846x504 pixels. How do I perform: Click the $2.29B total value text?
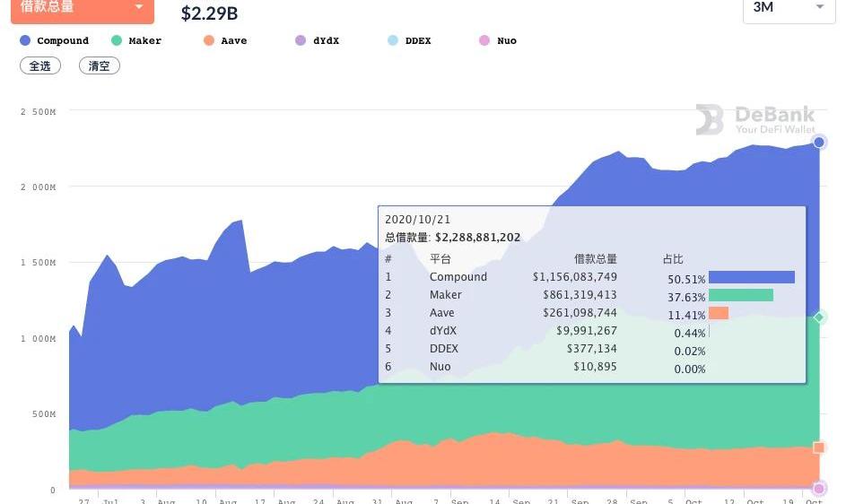tap(209, 13)
